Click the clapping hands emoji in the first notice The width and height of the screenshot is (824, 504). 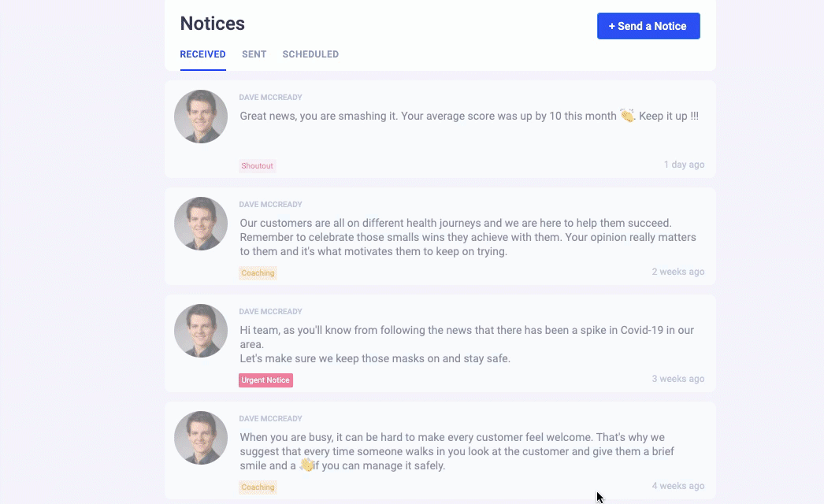627,116
